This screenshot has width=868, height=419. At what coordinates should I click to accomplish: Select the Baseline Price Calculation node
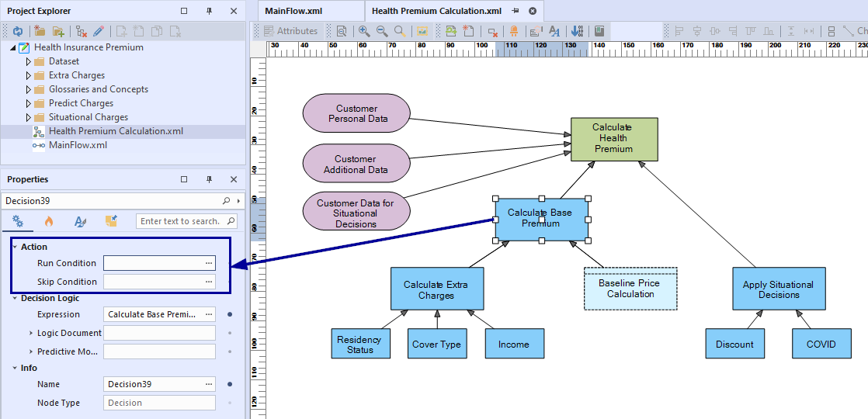click(630, 289)
